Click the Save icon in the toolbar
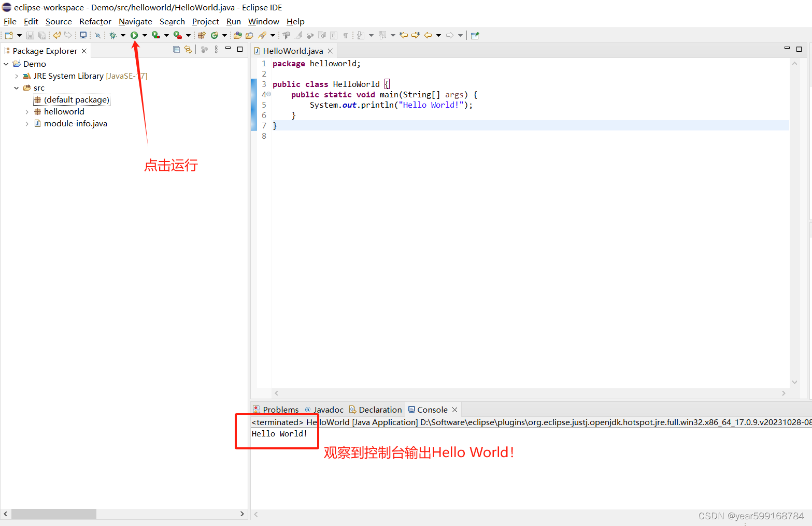This screenshot has height=526, width=812. tap(30, 35)
